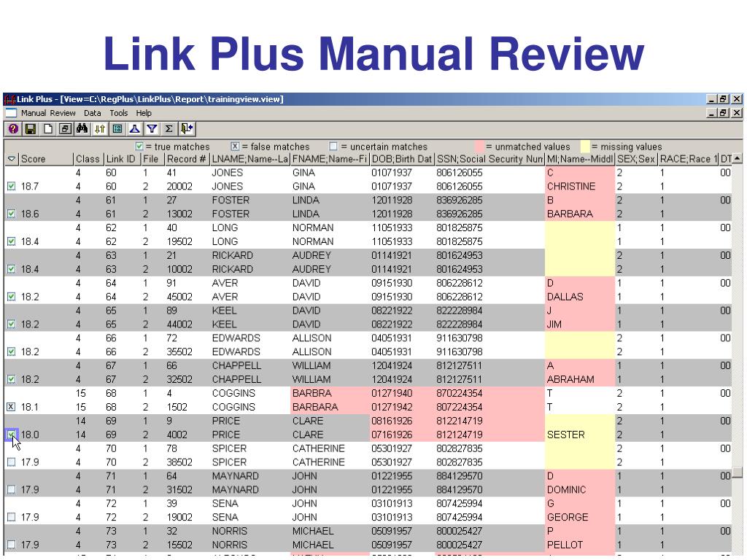Click the SSN;Social Security Num column header
This screenshot has height=560, width=747.
tap(489, 159)
